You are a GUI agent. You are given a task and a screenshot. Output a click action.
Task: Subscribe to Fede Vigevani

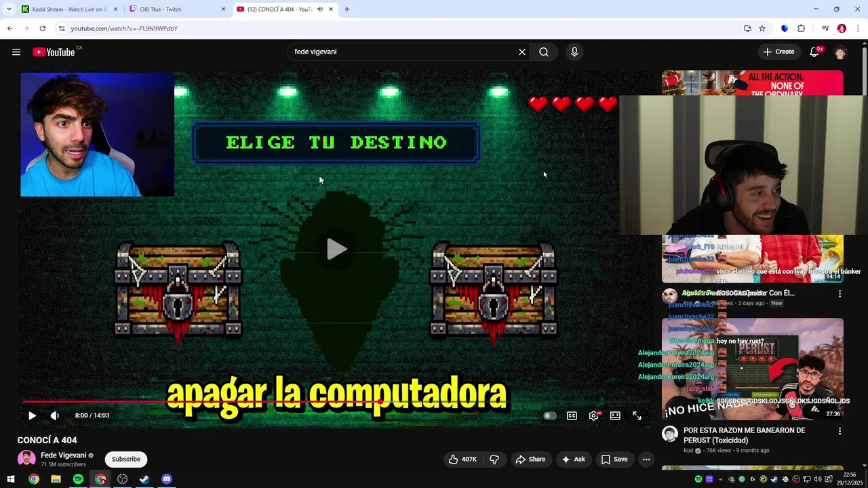(x=126, y=460)
